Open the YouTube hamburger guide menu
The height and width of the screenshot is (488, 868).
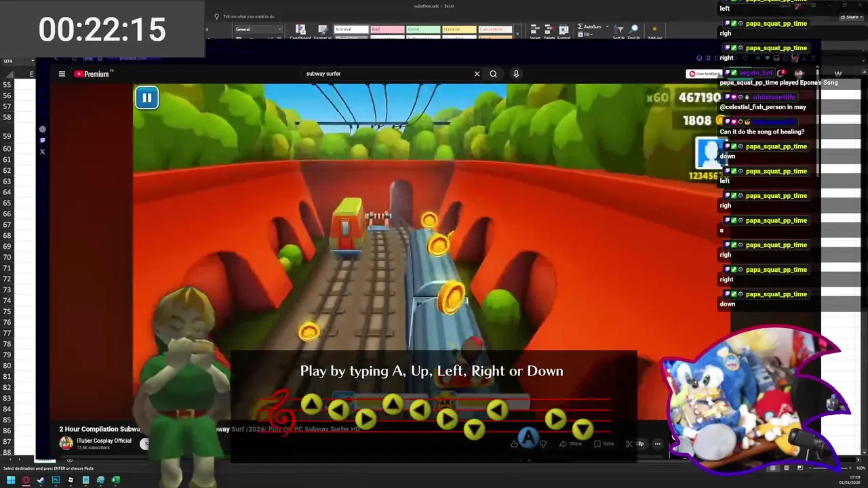(62, 74)
